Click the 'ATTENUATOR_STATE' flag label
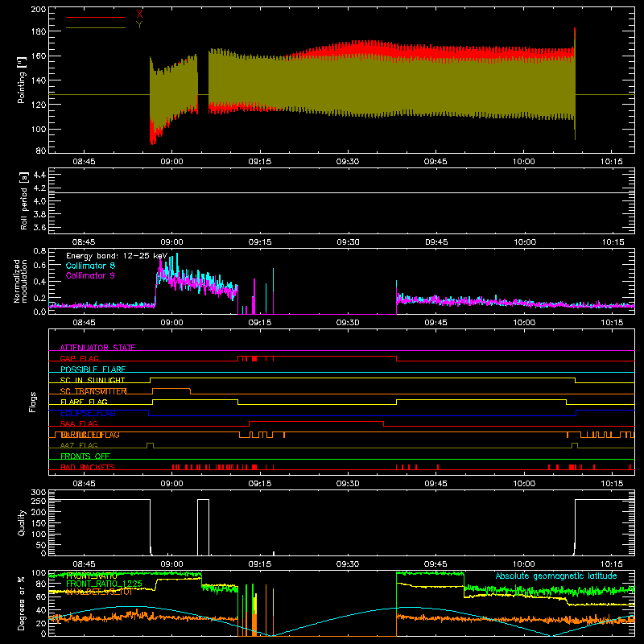Screen dimensions: 644x644 pyautogui.click(x=97, y=348)
